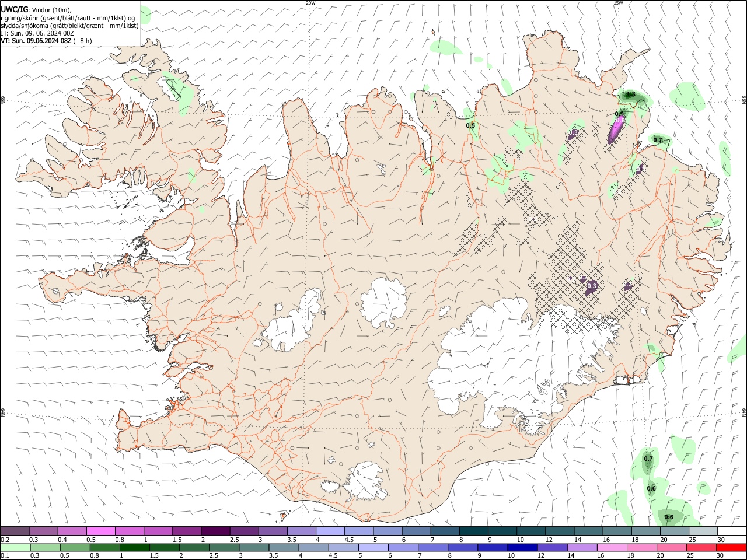Click the 'VT: Sun. 09.06.2024 08Z (+8 h)' line
Image resolution: width=747 pixels, height=560 pixels.
(x=46, y=41)
